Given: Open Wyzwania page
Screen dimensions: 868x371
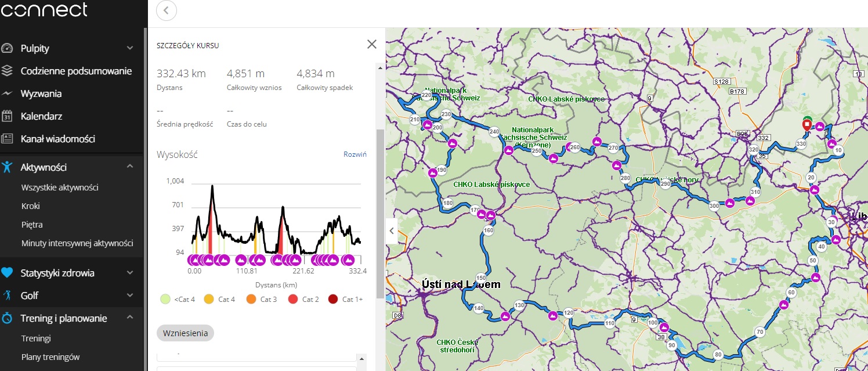Looking at the screenshot, I should tap(41, 93).
